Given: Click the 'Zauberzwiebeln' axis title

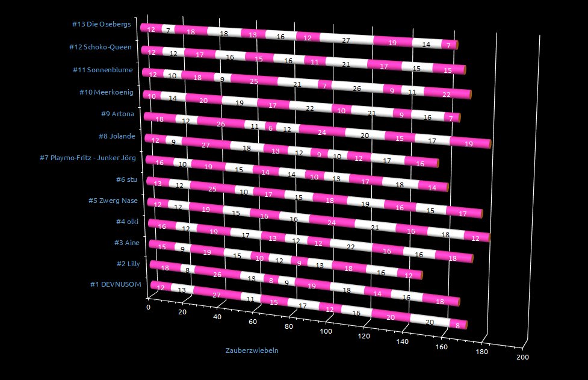Looking at the screenshot, I should click(252, 349).
